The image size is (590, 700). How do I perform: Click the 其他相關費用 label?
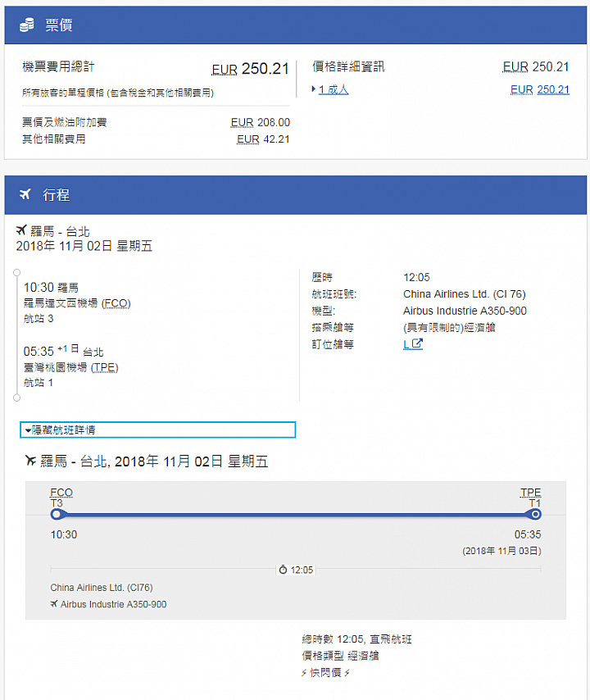(54, 139)
